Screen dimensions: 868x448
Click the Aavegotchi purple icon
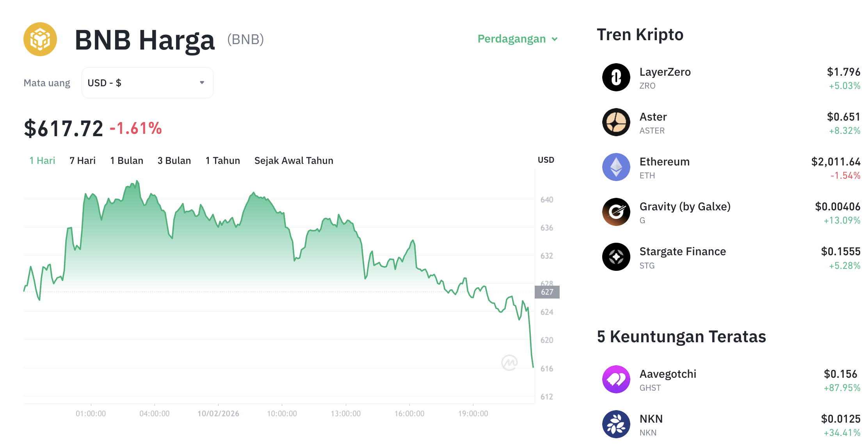616,379
